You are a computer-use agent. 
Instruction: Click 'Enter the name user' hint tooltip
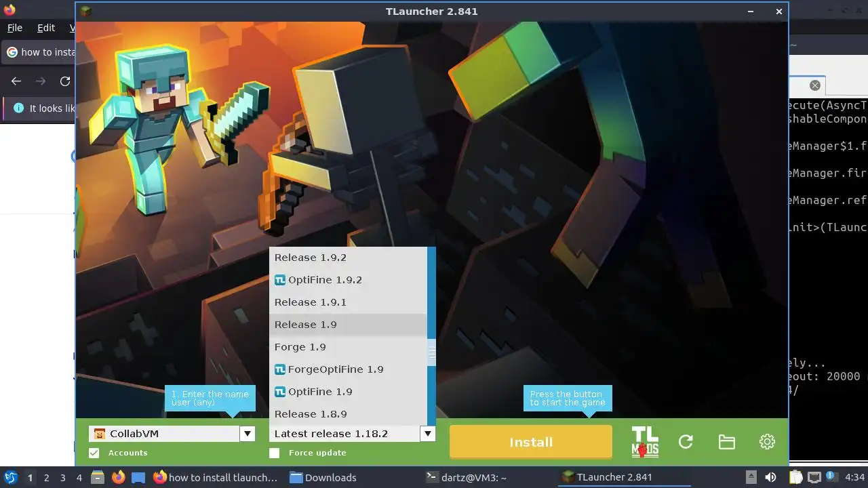click(210, 399)
